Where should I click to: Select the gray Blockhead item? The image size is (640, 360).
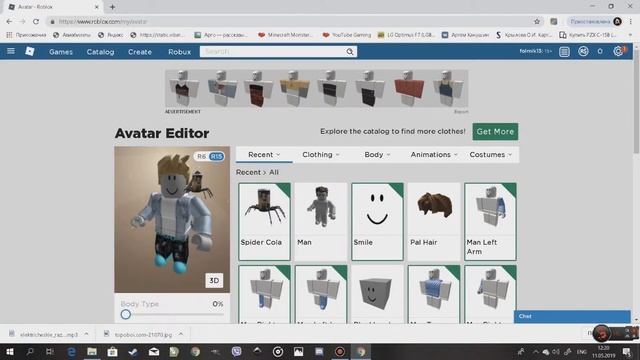tap(377, 294)
